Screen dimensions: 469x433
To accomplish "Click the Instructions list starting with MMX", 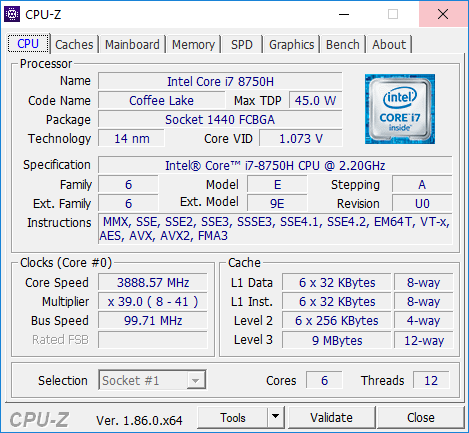I will coord(275,229).
